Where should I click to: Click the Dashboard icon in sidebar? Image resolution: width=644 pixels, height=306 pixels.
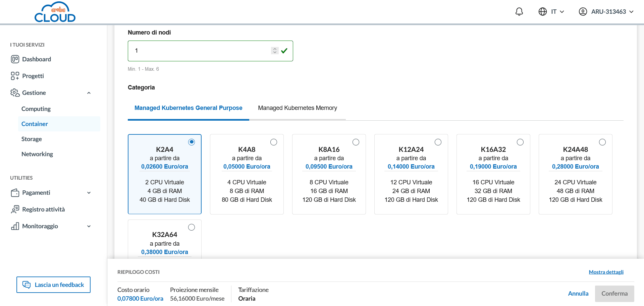15,59
